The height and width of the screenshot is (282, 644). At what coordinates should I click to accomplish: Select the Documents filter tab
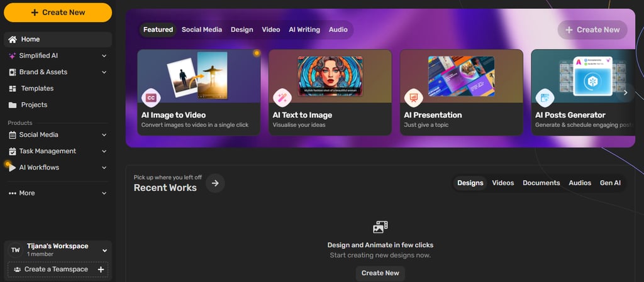[x=541, y=183]
